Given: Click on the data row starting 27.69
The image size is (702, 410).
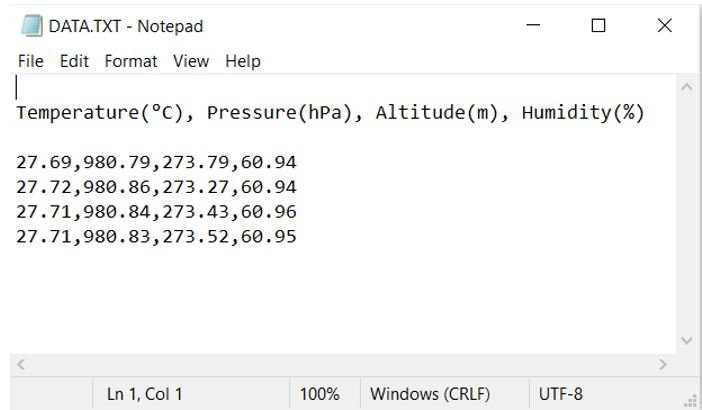Looking at the screenshot, I should click(x=156, y=162).
